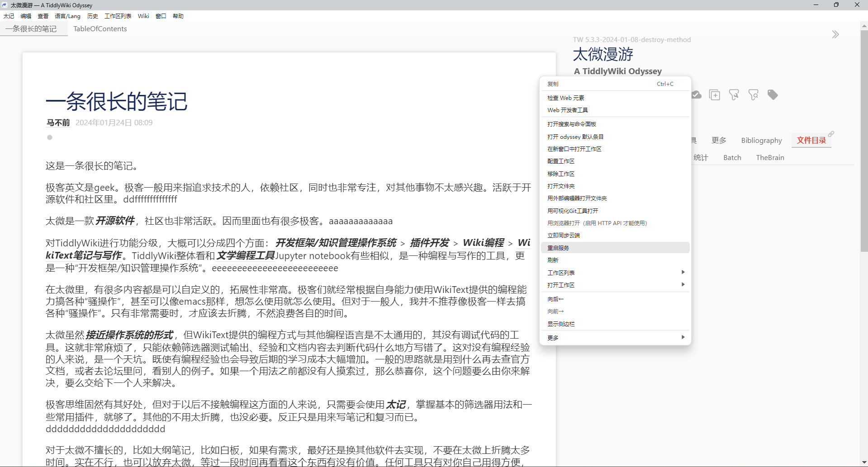
Task: Open 工作区列表 menu in menu bar
Action: pyautogui.click(x=118, y=16)
